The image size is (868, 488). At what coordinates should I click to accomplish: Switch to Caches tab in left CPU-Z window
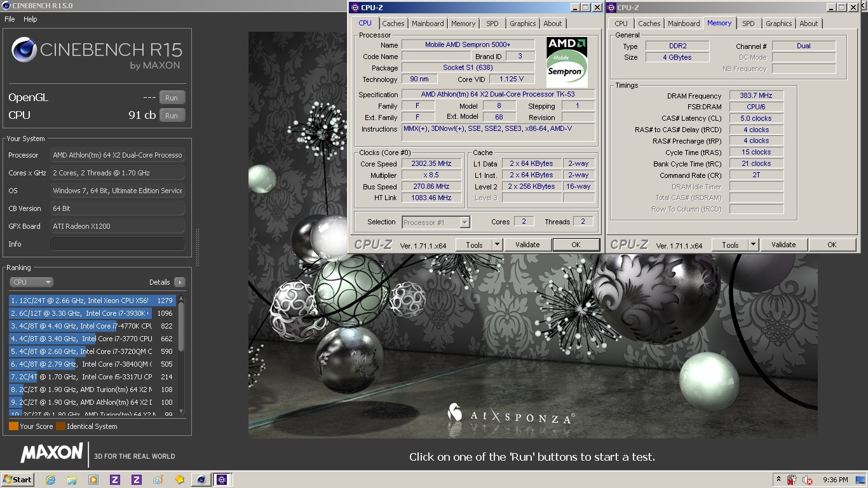coord(393,24)
